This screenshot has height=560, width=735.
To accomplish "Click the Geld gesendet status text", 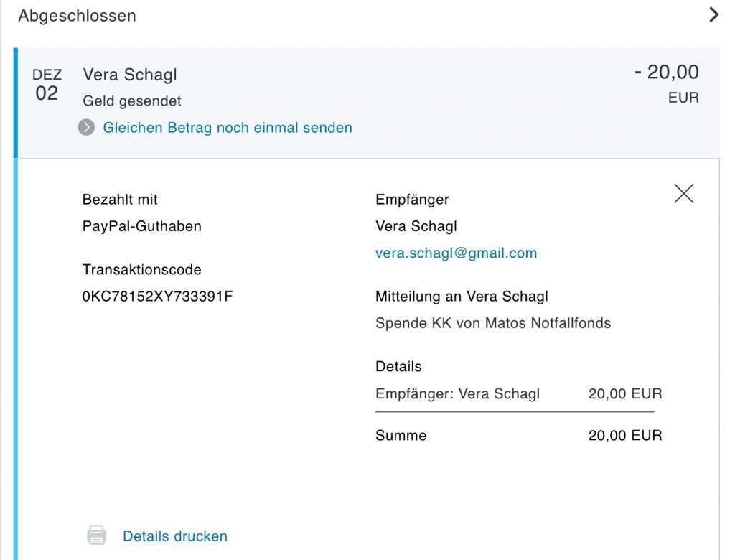I will [x=132, y=101].
